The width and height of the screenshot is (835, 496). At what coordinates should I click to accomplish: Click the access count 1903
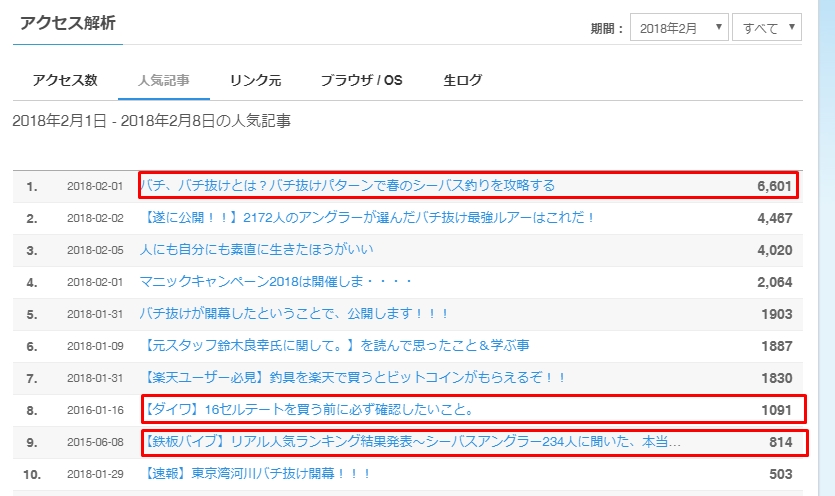point(777,314)
